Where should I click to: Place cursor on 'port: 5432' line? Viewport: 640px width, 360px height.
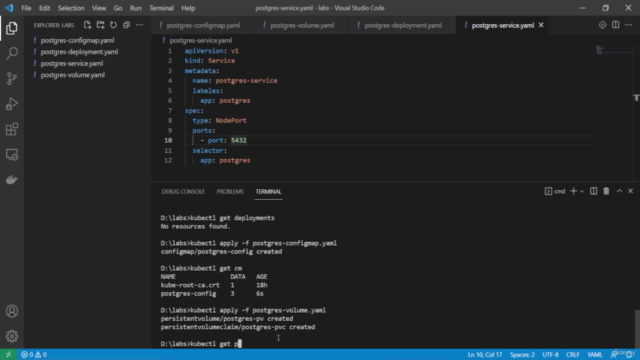[224, 140]
